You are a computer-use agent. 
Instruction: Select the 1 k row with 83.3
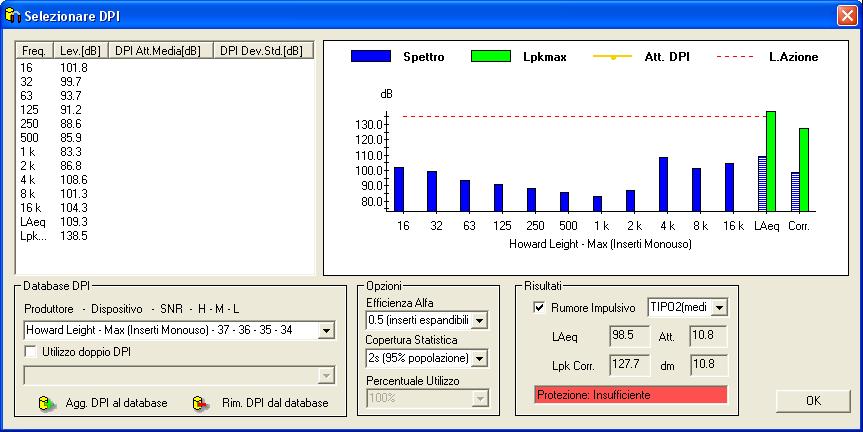pyautogui.click(x=165, y=152)
